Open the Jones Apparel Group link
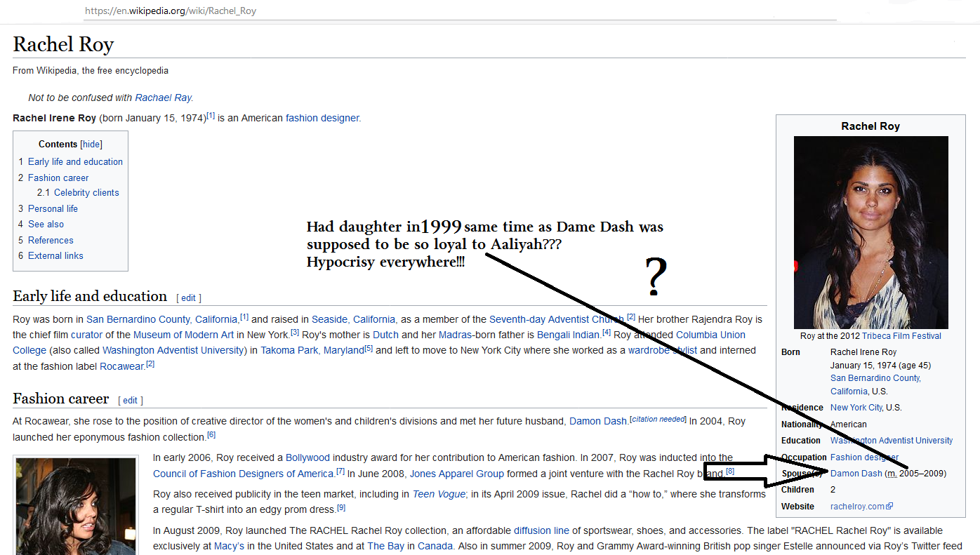The image size is (980, 555). pyautogui.click(x=457, y=474)
